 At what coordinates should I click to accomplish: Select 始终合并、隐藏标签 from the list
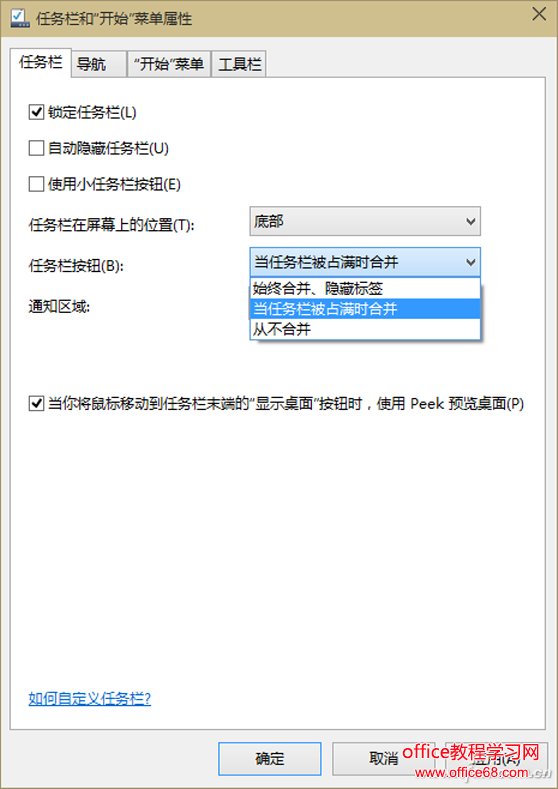365,288
